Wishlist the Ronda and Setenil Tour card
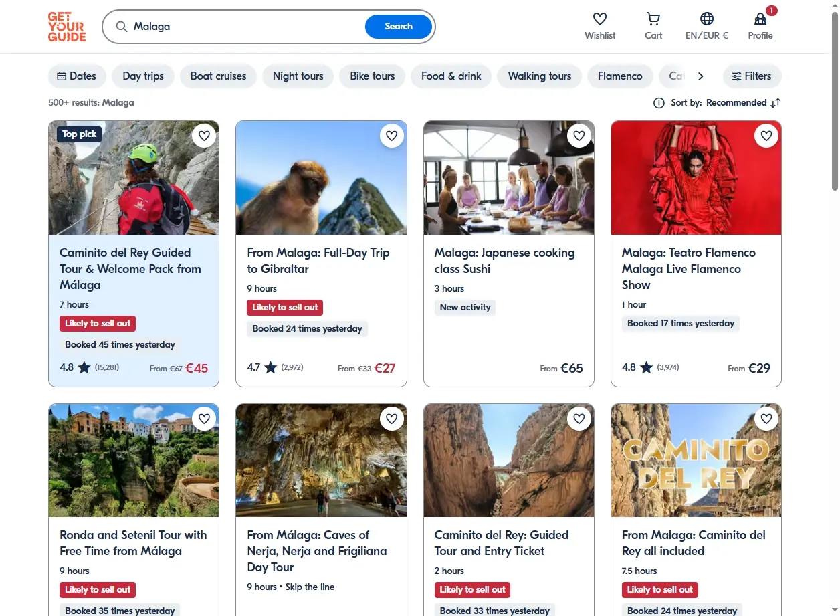The height and width of the screenshot is (616, 840). pos(204,419)
